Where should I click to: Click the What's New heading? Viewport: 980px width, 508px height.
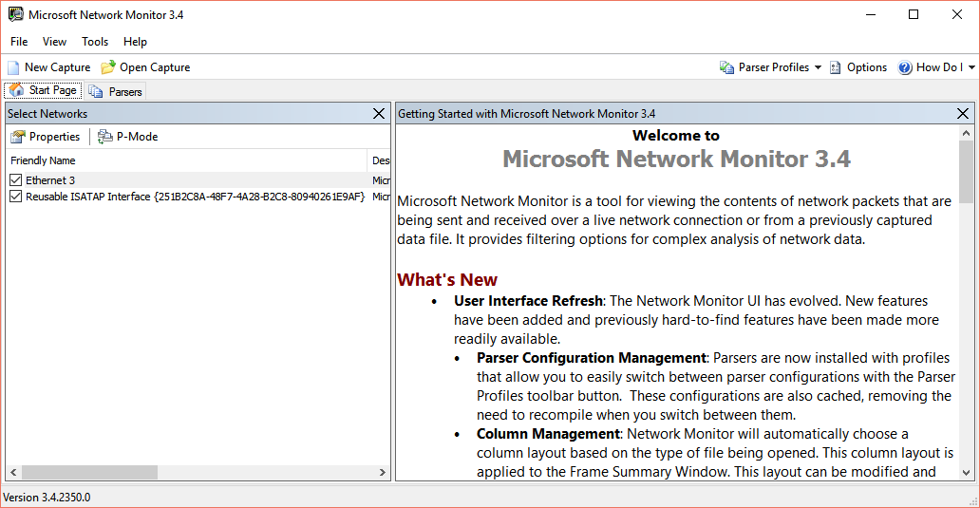(x=447, y=279)
